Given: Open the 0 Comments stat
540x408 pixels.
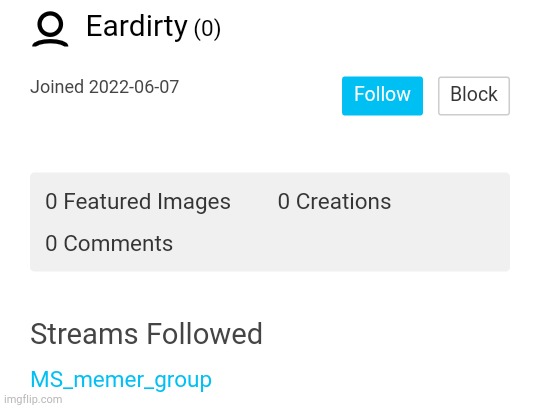Looking at the screenshot, I should click(x=109, y=244).
